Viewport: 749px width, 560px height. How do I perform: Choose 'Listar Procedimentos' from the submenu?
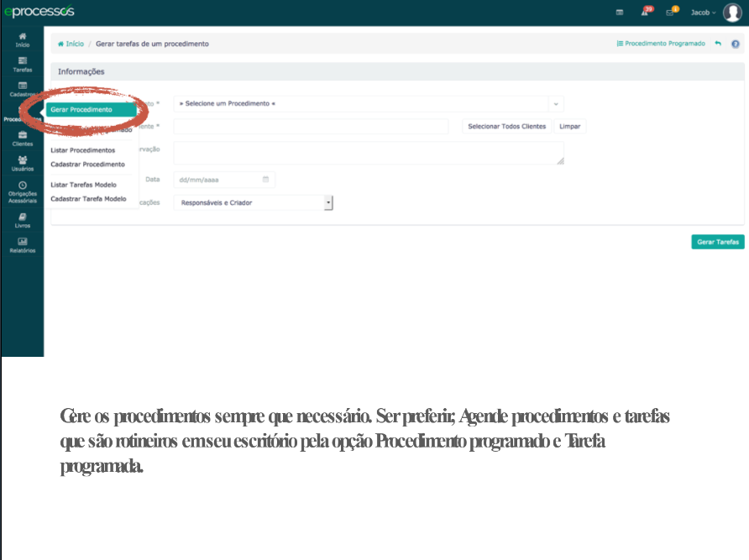pyautogui.click(x=83, y=150)
